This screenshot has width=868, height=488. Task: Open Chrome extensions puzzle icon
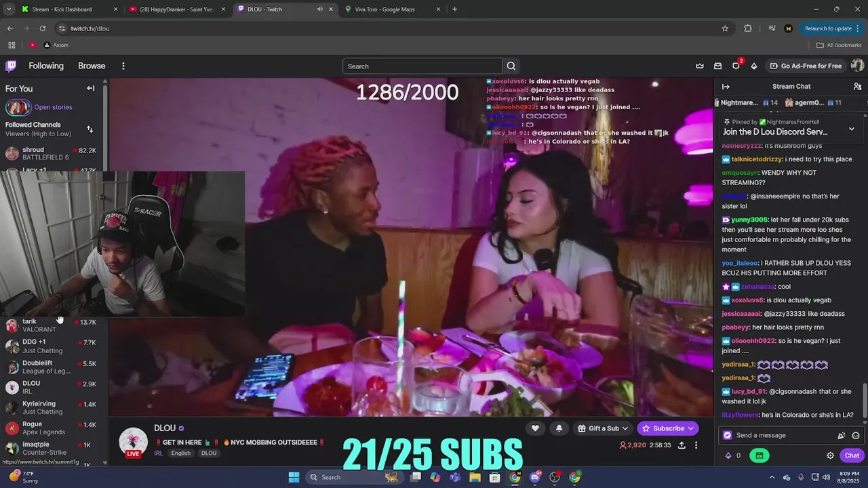pyautogui.click(x=748, y=28)
